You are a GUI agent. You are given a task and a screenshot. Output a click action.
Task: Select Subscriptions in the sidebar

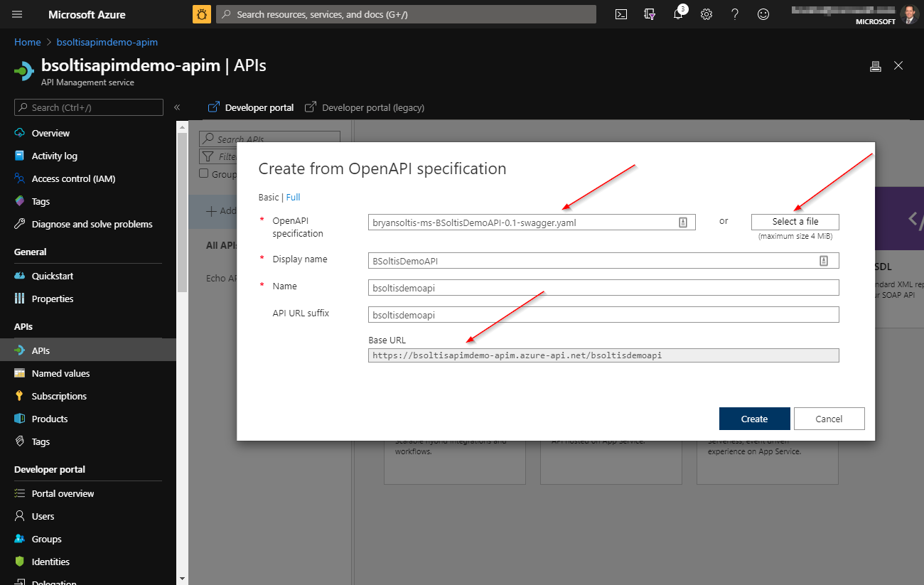(x=59, y=396)
